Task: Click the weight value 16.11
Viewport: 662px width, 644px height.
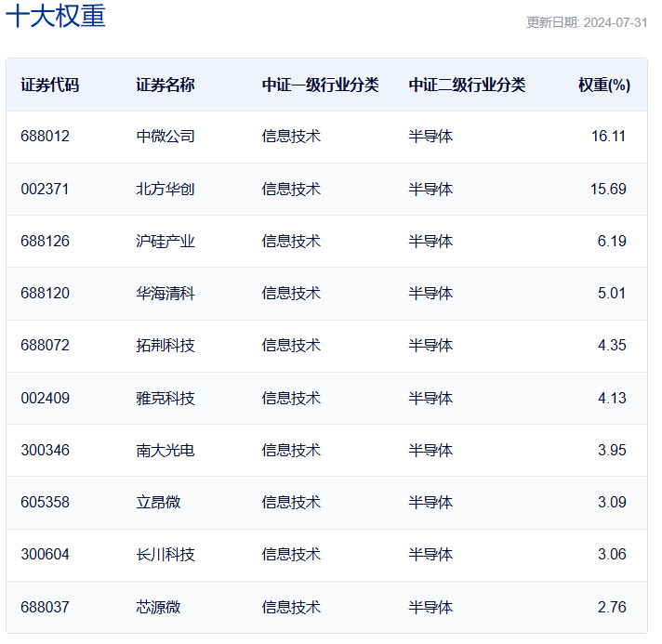Action: (x=608, y=136)
